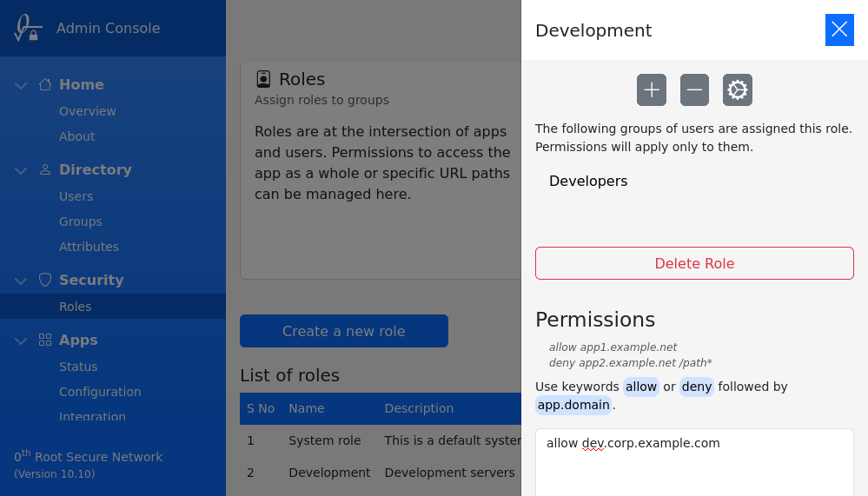Click the Directory person icon
The height and width of the screenshot is (496, 868).
[45, 169]
